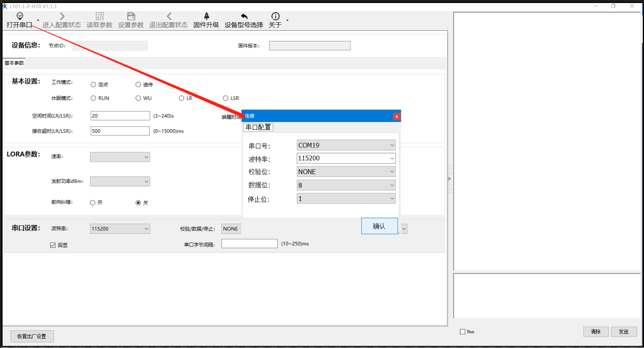644x348 pixels.
Task: Click the 设置参数 save parameters icon
Action: pos(131,16)
